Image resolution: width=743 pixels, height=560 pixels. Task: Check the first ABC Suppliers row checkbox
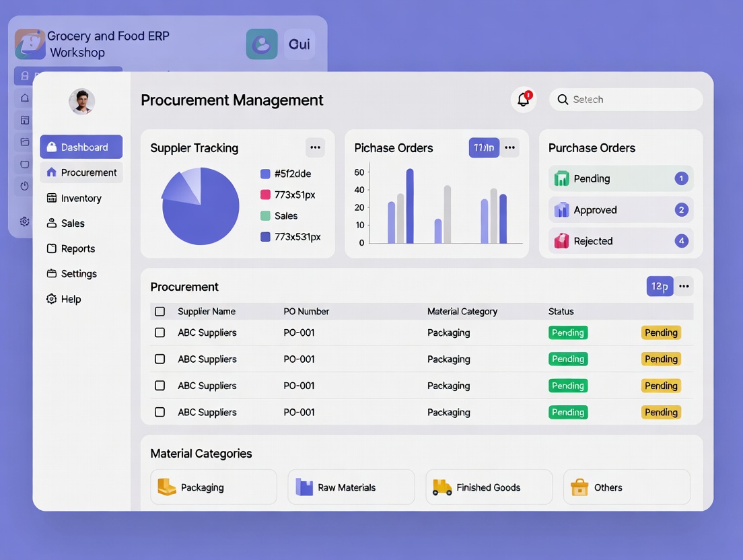(x=160, y=332)
